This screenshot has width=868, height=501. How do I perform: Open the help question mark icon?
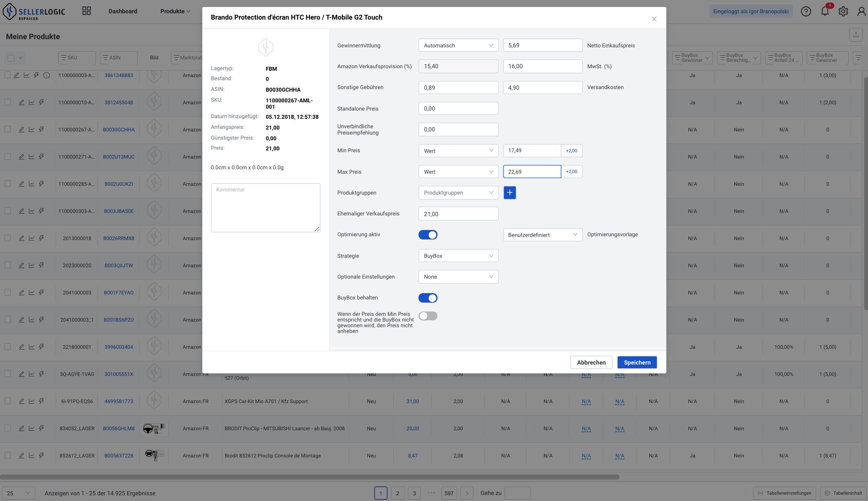tap(806, 11)
